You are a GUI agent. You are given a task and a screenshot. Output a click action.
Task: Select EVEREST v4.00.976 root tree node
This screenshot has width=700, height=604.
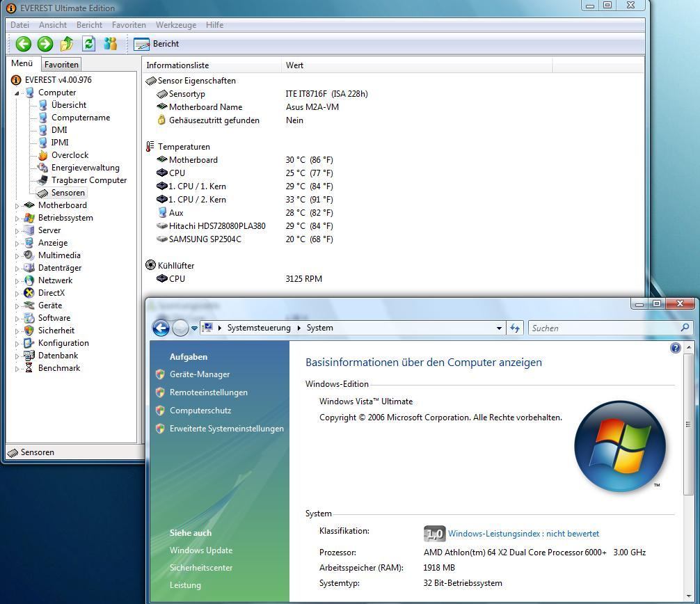click(x=58, y=80)
